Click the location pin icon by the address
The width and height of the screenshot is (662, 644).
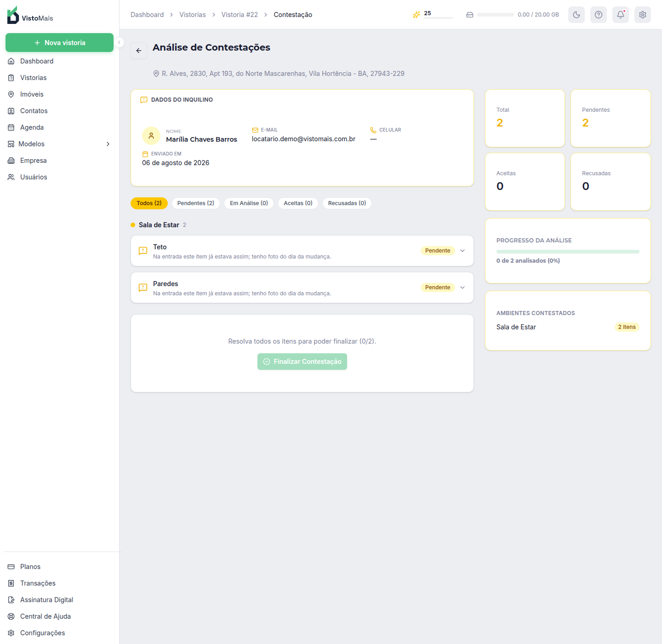pos(156,74)
